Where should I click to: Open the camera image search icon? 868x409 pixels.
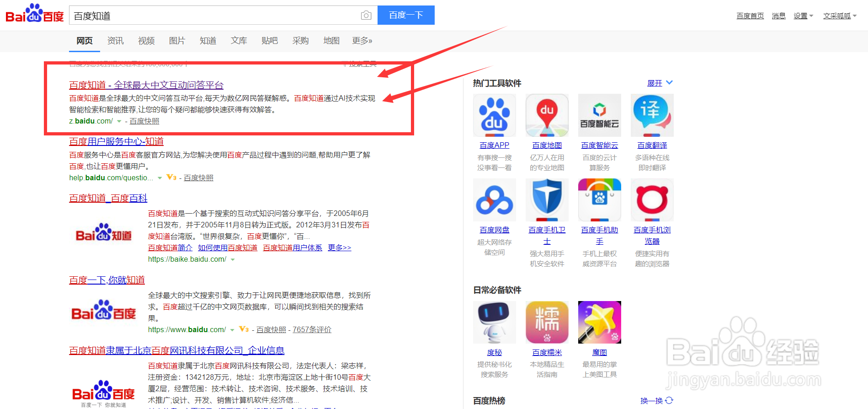[x=366, y=16]
